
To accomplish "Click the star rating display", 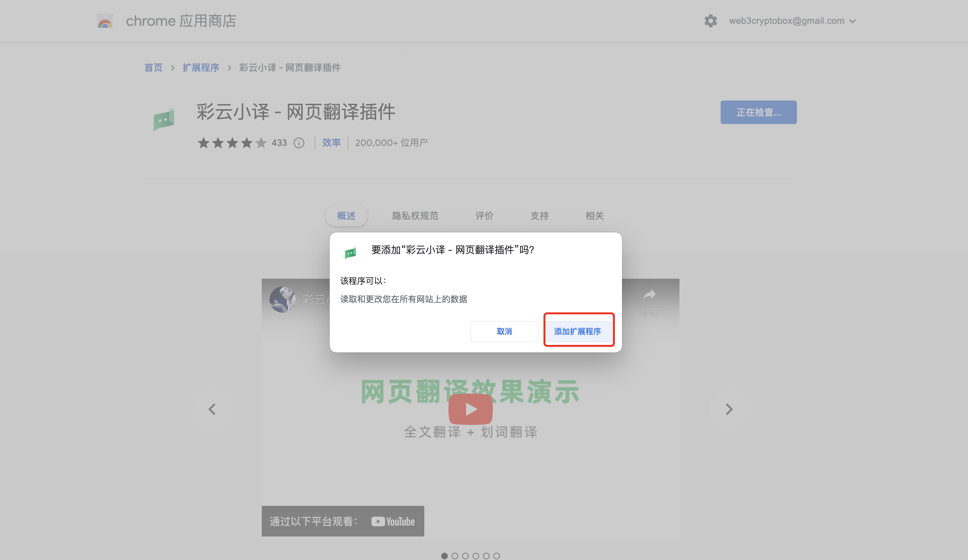I will (x=232, y=143).
